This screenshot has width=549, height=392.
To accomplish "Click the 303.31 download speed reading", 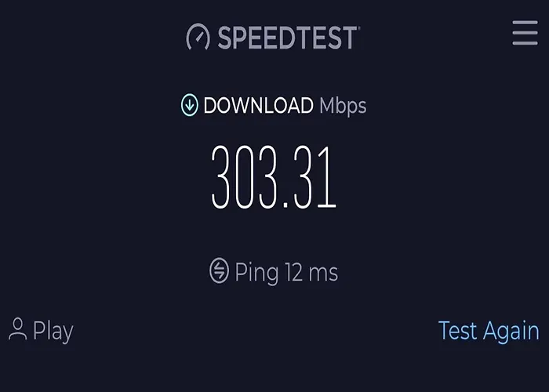I will (274, 178).
